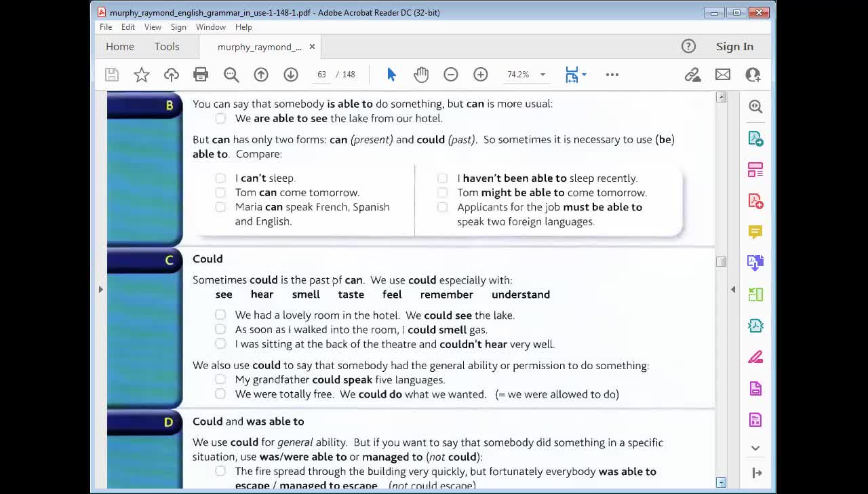Go to the next page arrow
The width and height of the screenshot is (868, 494).
291,75
